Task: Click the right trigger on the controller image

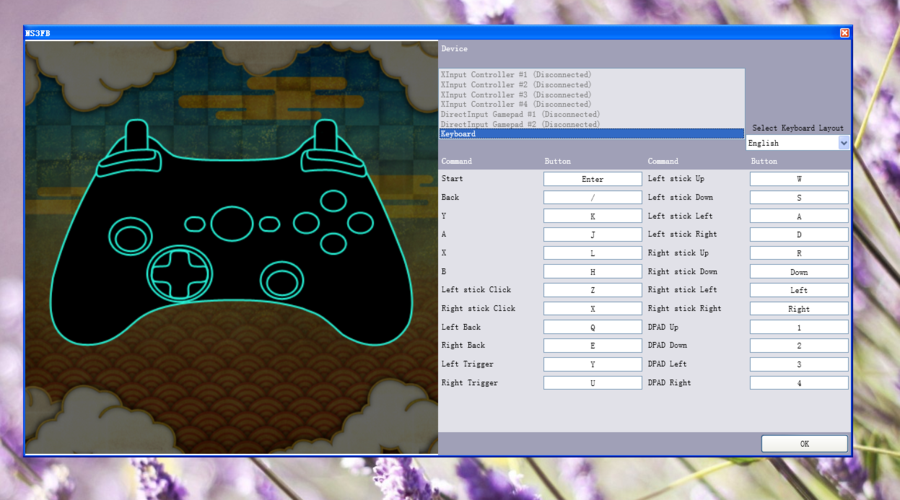Action: pyautogui.click(x=324, y=140)
